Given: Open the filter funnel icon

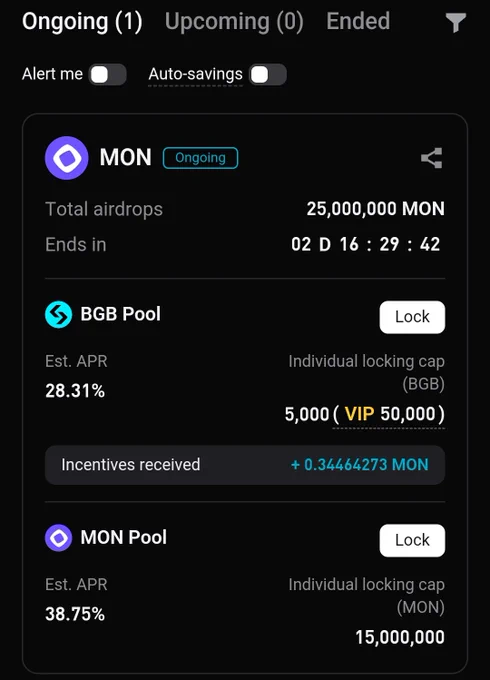Looking at the screenshot, I should (455, 23).
